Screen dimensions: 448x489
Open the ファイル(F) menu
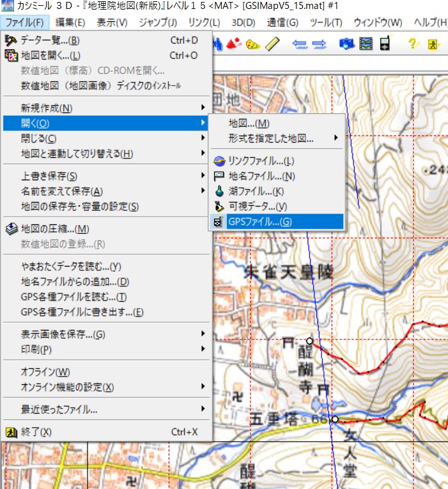(x=25, y=22)
